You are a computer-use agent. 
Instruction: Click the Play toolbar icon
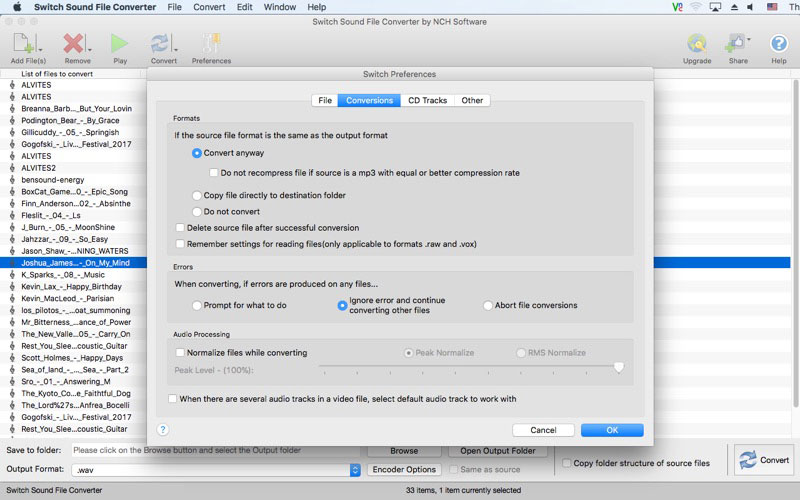point(119,44)
